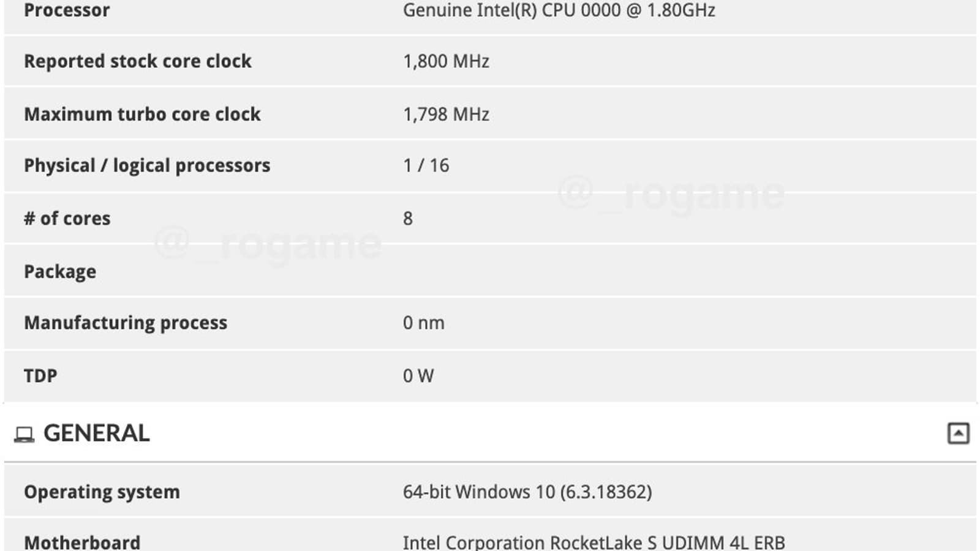Click the 0 nm value
Screen dimensions: 980x551
pos(423,323)
